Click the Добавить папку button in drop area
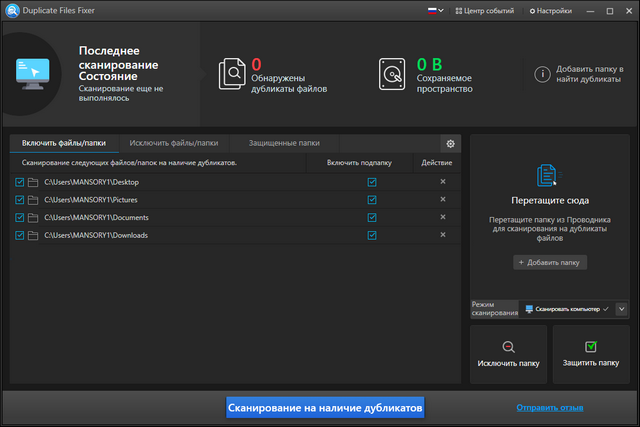The image size is (640, 427). point(550,262)
